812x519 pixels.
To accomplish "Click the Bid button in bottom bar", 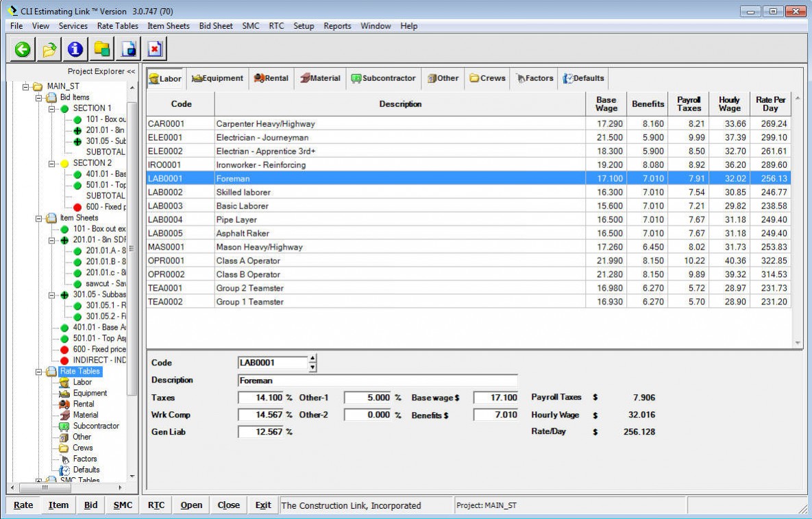I will coord(91,505).
